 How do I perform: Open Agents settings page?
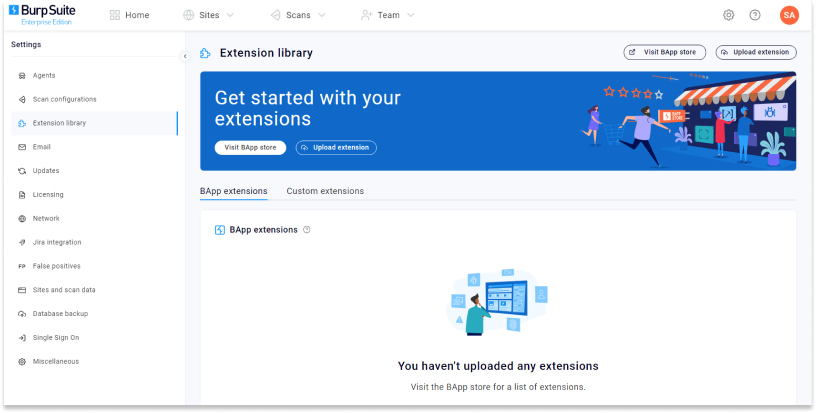pyautogui.click(x=94, y=76)
